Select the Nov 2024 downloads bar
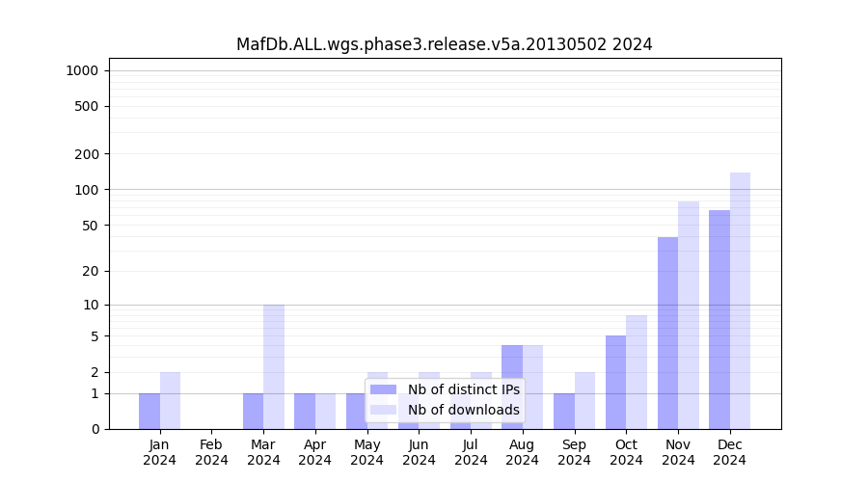 pos(689,315)
